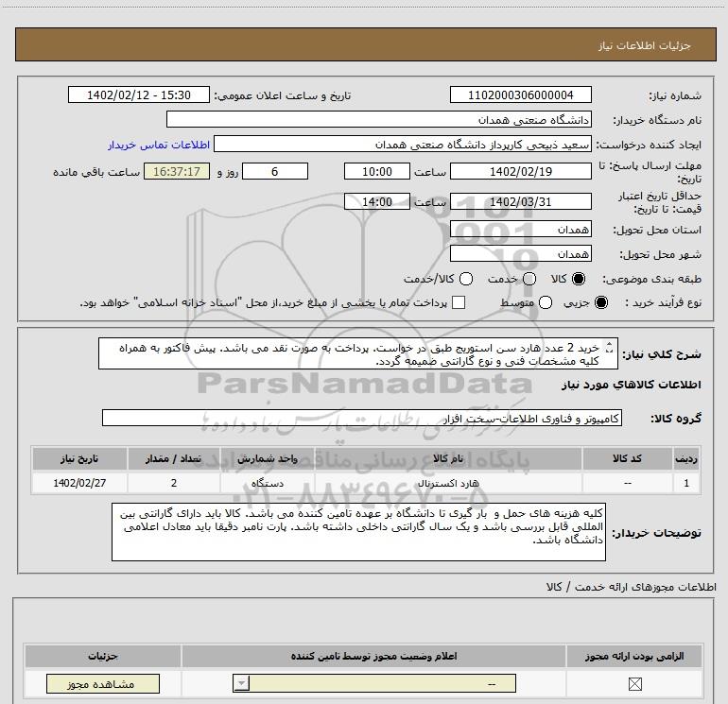
Task: Click the تاریخ نیاز column header
Action: click(x=79, y=458)
